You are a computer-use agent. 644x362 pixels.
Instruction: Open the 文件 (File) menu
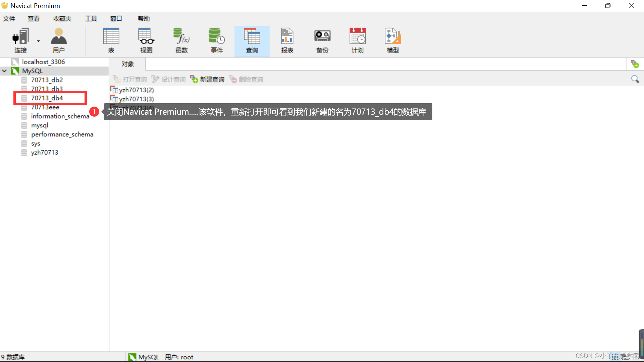coord(10,18)
